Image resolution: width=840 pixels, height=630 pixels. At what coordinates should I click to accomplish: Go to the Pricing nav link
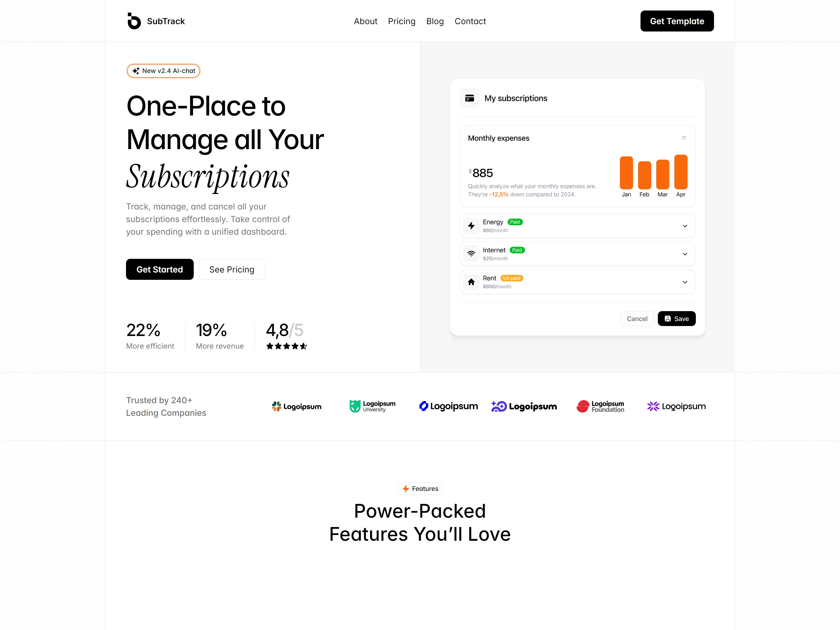(x=401, y=21)
